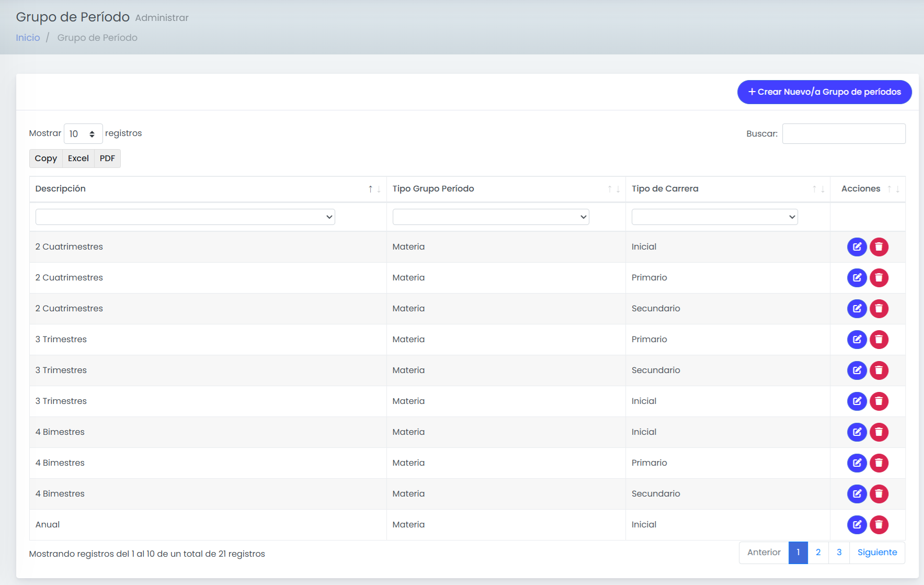Edit the 3 Trimestres Inicial row
The image size is (924, 585).
(857, 401)
